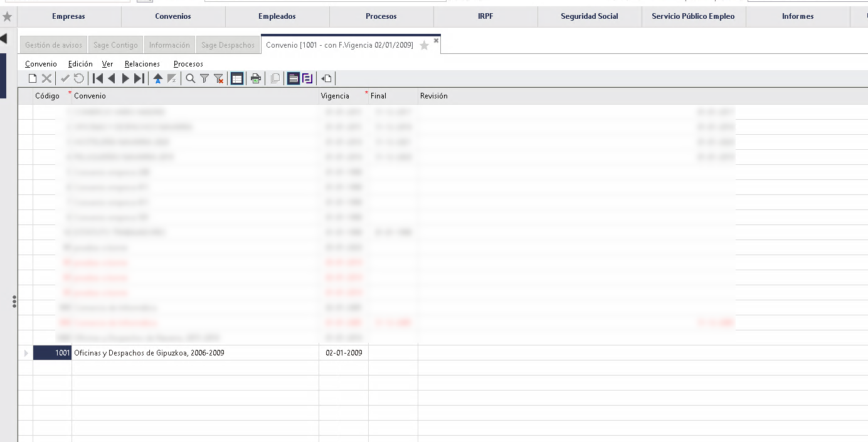
Task: Open the Relaciones menu
Action: tap(142, 64)
